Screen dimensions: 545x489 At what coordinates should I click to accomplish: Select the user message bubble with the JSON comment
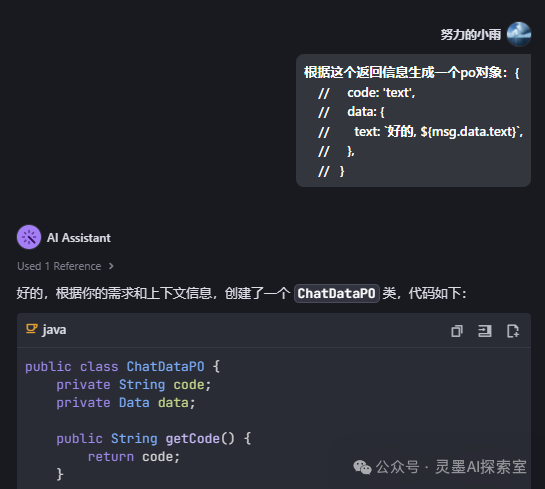point(413,121)
